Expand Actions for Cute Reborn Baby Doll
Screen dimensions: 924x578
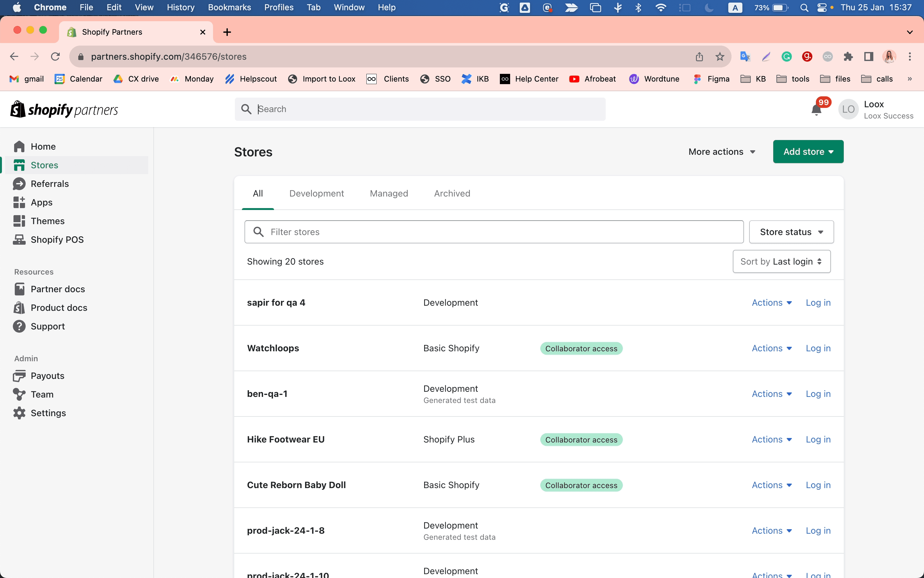(772, 485)
